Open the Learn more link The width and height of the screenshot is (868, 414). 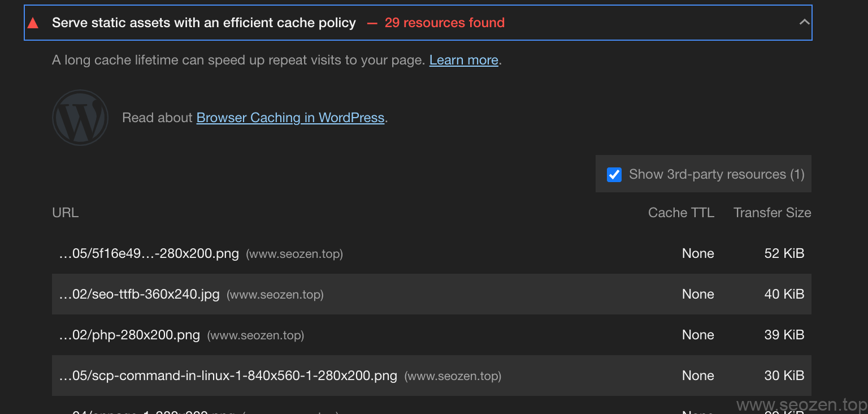463,60
